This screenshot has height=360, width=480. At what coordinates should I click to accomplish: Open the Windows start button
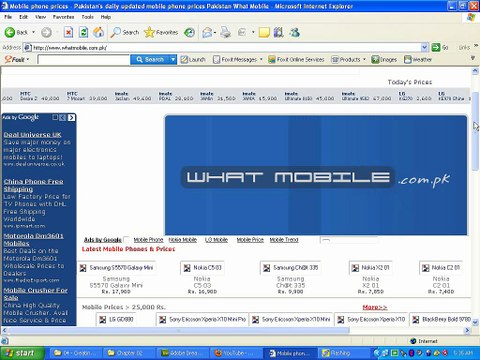pyautogui.click(x=22, y=353)
